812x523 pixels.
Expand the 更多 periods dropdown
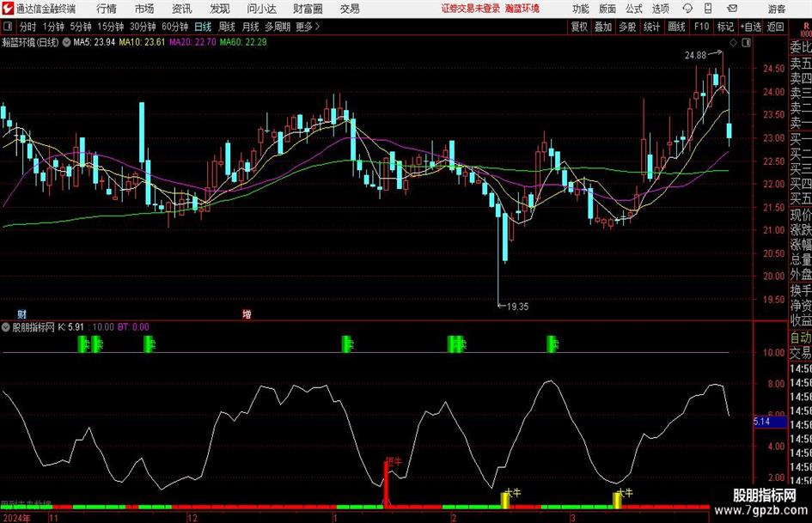pos(308,27)
